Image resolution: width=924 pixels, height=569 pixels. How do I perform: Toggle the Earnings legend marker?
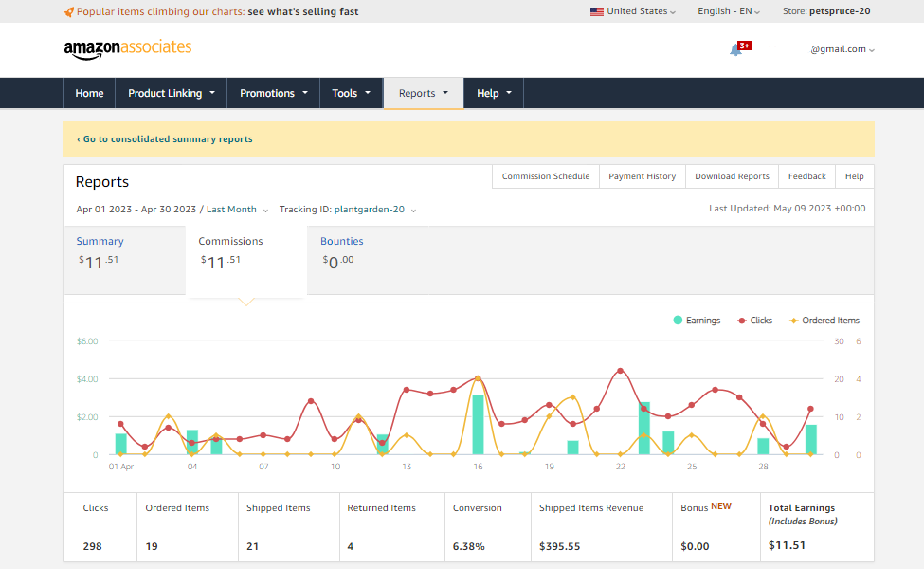[678, 321]
